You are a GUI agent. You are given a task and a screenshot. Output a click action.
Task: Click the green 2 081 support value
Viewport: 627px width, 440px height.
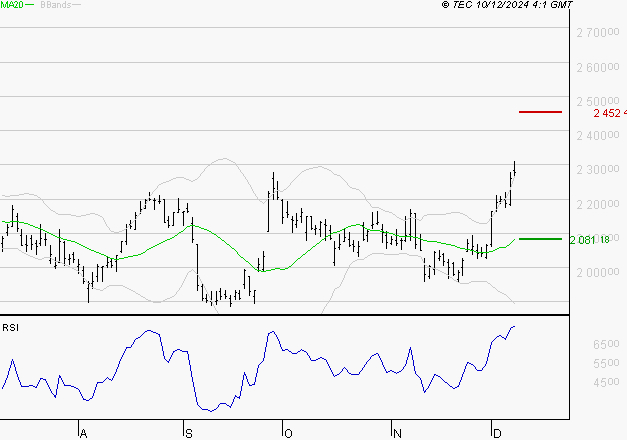click(589, 240)
